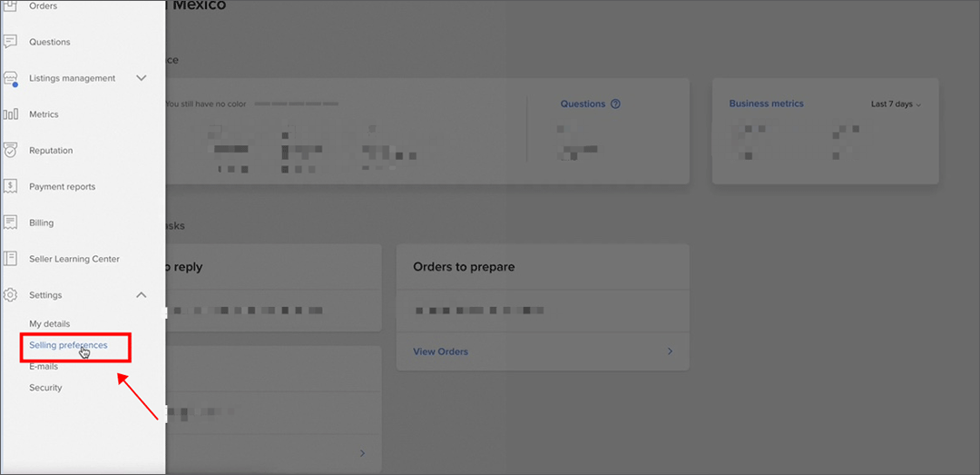Viewport: 980px width, 475px height.
Task: Open the Business metrics link
Action: pos(766,104)
